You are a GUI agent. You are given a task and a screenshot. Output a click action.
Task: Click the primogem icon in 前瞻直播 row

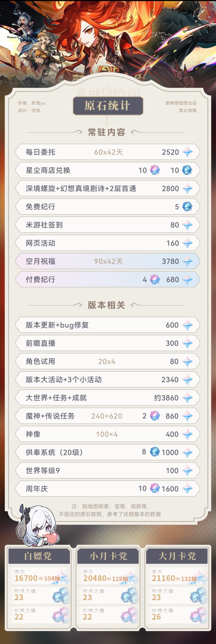(x=187, y=343)
